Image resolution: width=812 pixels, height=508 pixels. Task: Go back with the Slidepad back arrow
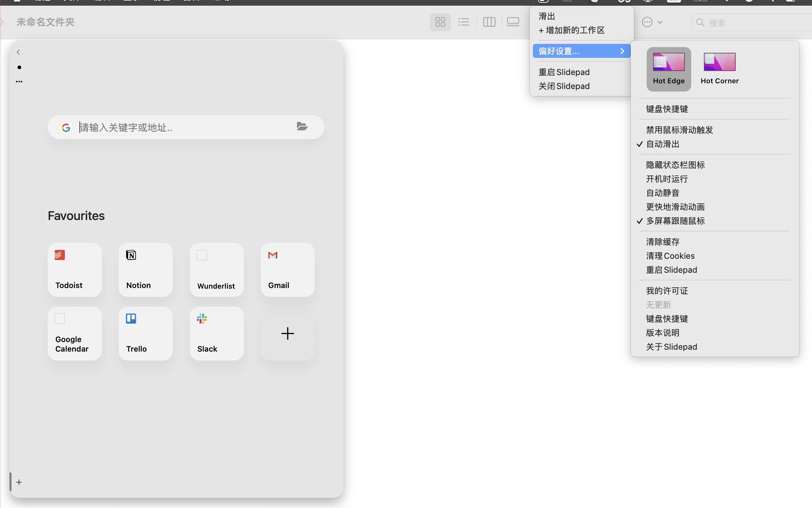(18, 52)
